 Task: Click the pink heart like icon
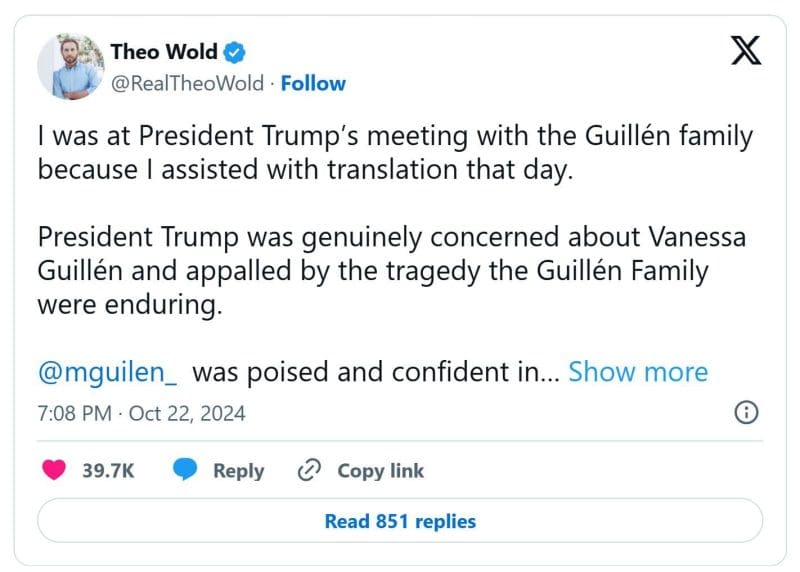coord(55,470)
